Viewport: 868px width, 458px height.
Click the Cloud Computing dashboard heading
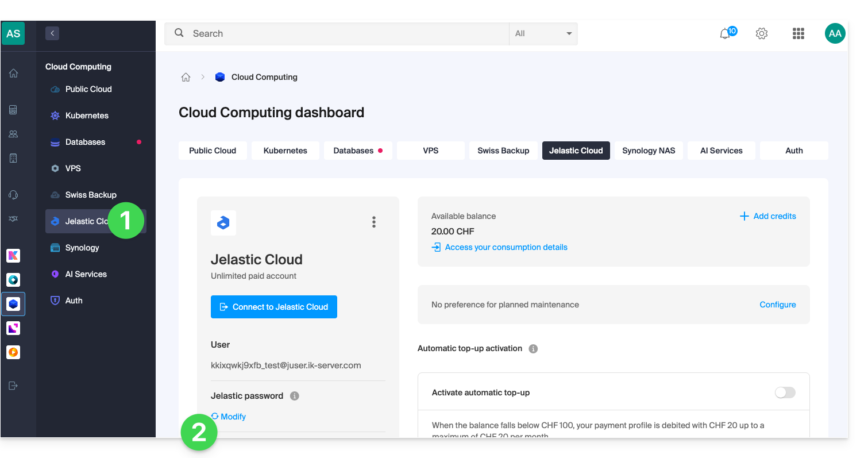[272, 113]
